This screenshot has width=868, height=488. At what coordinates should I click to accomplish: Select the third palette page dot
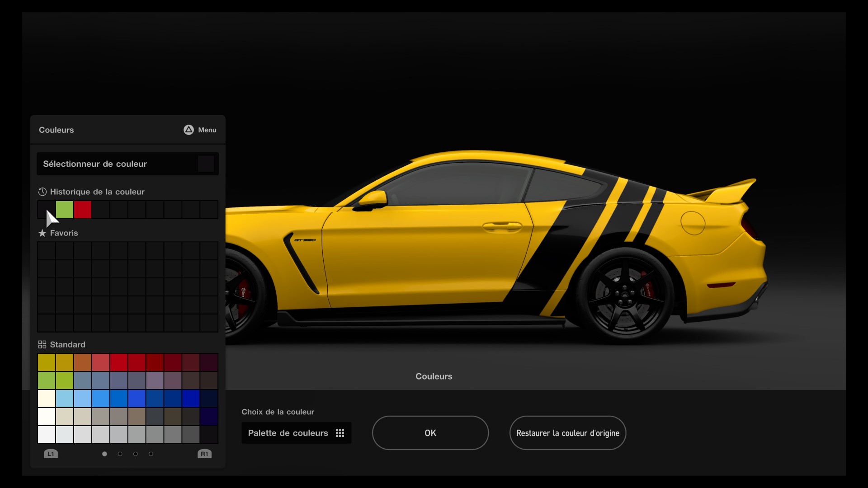pyautogui.click(x=135, y=454)
